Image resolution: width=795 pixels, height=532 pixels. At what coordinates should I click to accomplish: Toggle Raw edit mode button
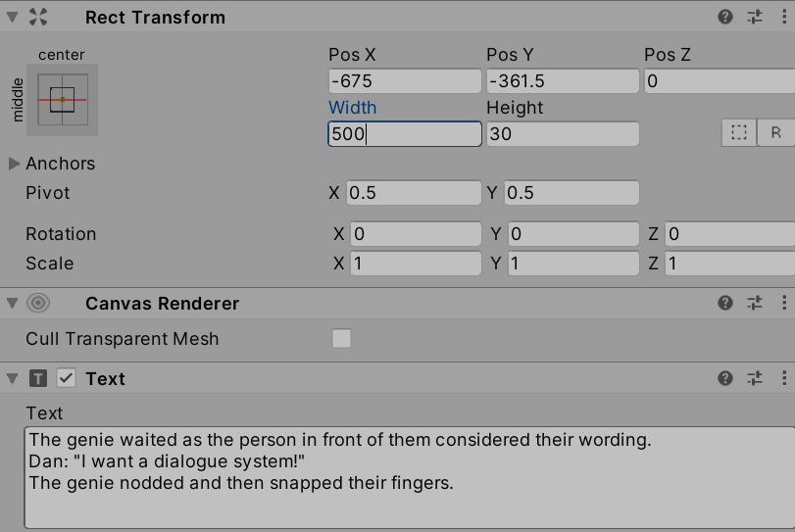click(x=775, y=132)
